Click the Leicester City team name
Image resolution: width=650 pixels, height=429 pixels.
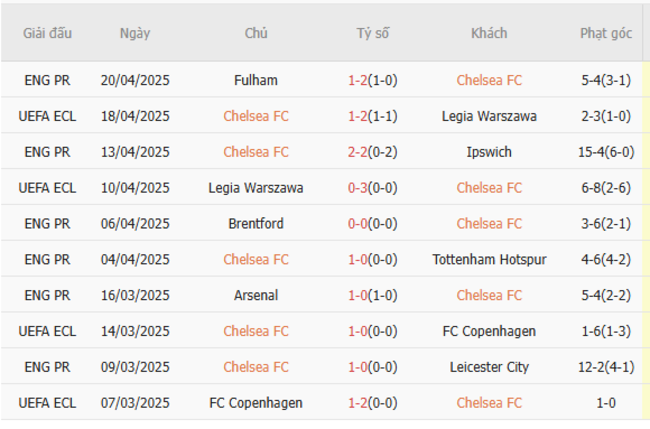(x=489, y=367)
